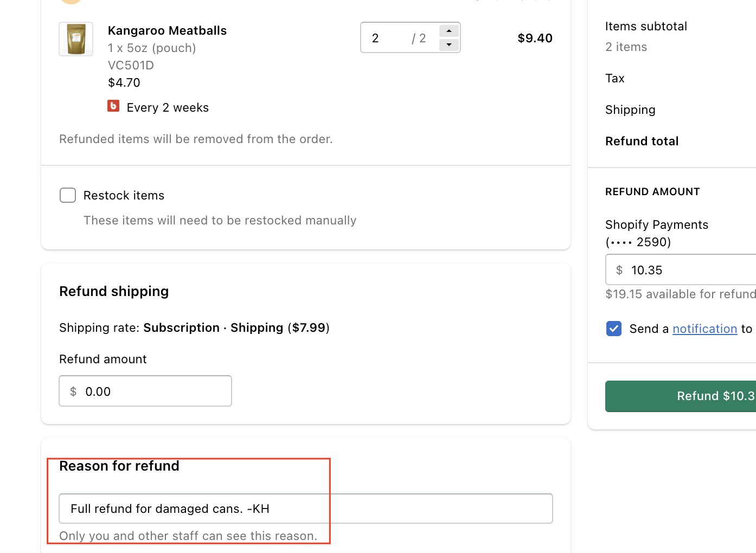
Task: Click the Restock items label text
Action: [124, 195]
